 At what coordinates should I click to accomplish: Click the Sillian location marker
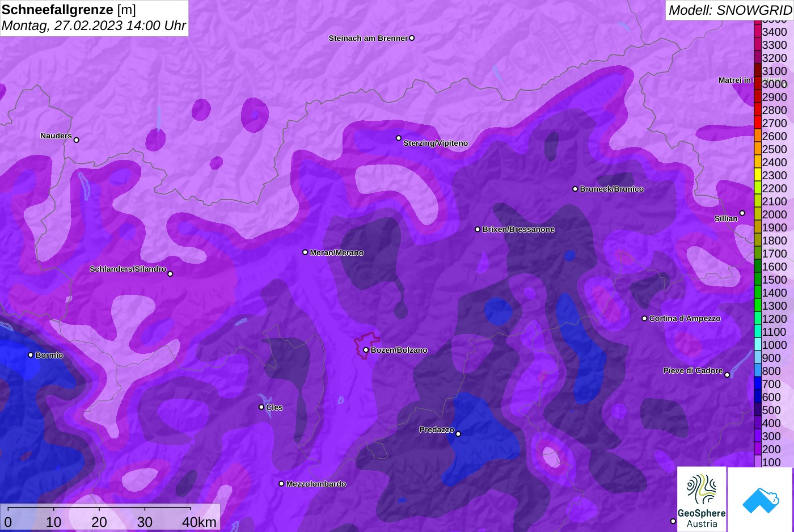pos(742,213)
